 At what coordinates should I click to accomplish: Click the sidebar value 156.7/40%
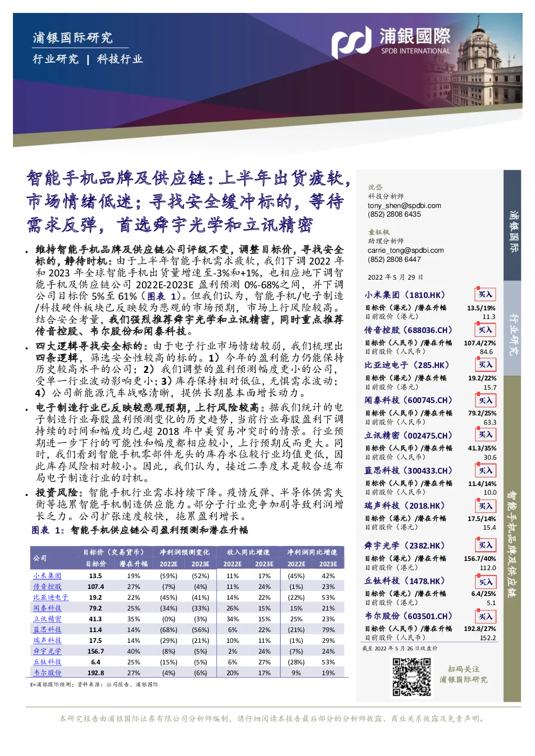(x=480, y=559)
